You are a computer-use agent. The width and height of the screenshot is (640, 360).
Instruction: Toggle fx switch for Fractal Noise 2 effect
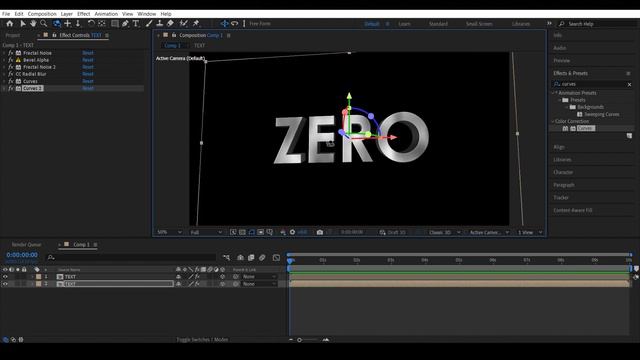pyautogui.click(x=11, y=67)
